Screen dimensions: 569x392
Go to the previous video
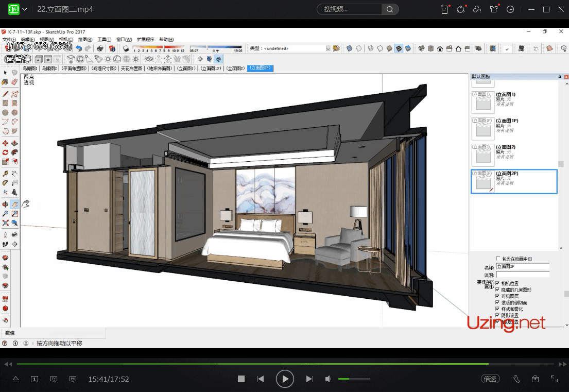[260, 379]
